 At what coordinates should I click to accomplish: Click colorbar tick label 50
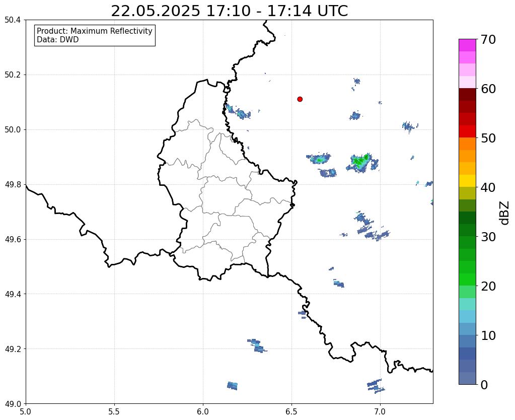point(488,138)
